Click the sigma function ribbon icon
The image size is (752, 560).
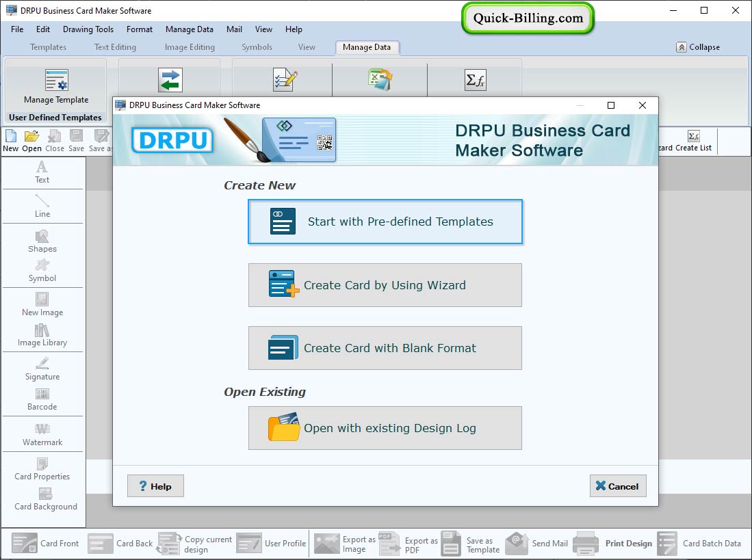tap(476, 79)
